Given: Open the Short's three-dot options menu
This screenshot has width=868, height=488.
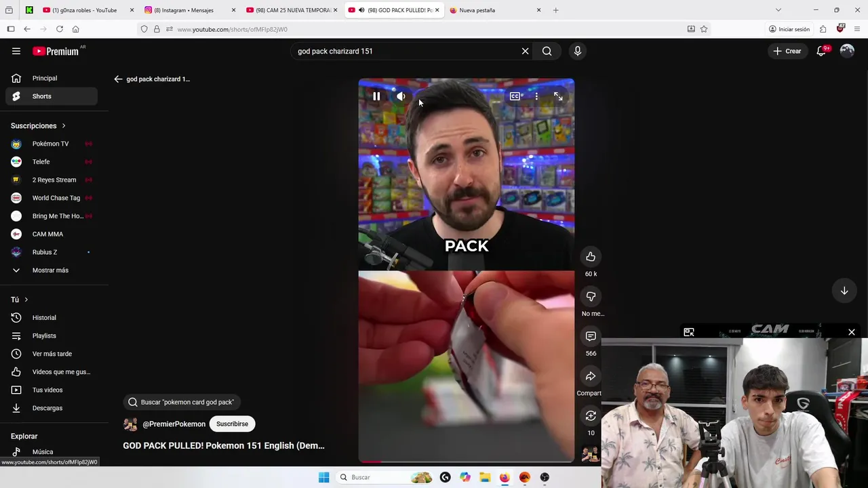Looking at the screenshot, I should [536, 96].
